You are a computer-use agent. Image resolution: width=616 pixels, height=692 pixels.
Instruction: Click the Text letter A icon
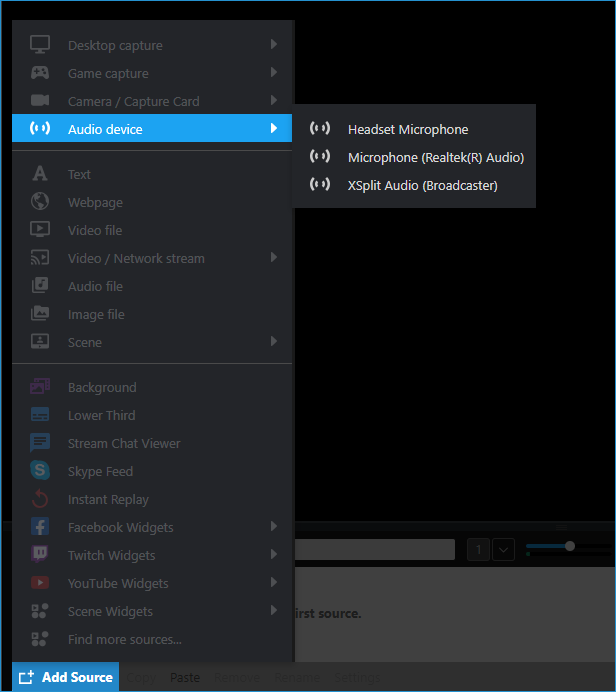point(40,173)
